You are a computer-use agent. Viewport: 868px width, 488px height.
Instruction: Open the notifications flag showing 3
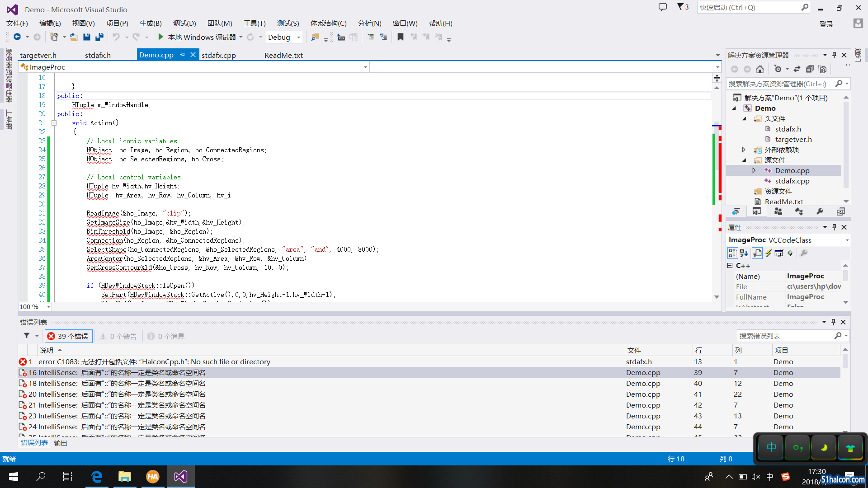pos(683,7)
